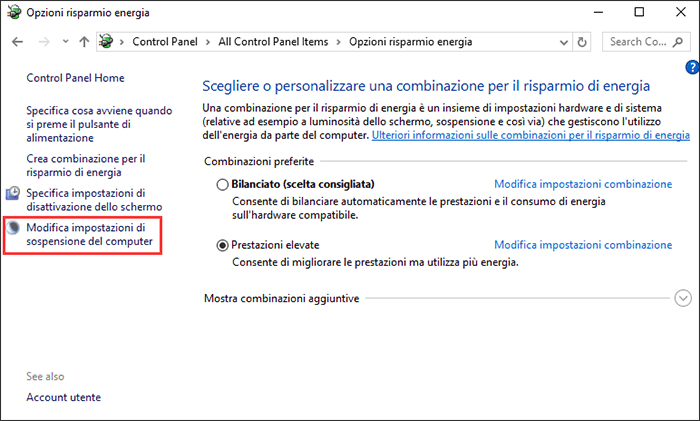
Task: Minimize the Opzioni risparmio energia window
Action: [x=598, y=12]
